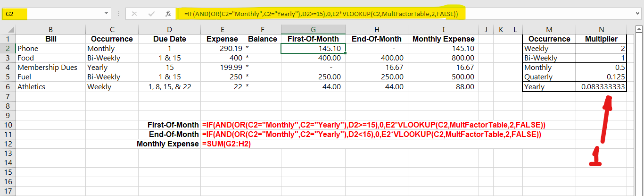This screenshot has height=196, width=644.
Task: Select column H header
Action: (x=377, y=29)
